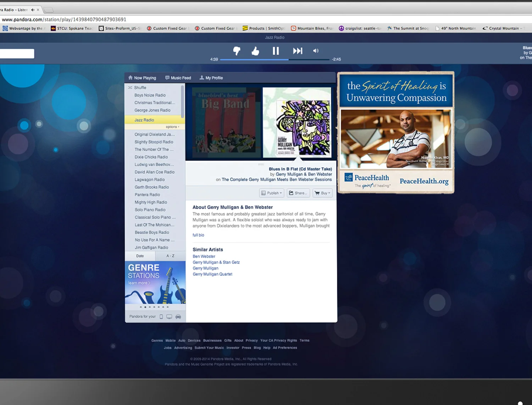Screen dimensions: 532x405
Task: Open the Publish dropdown
Action: point(271,193)
